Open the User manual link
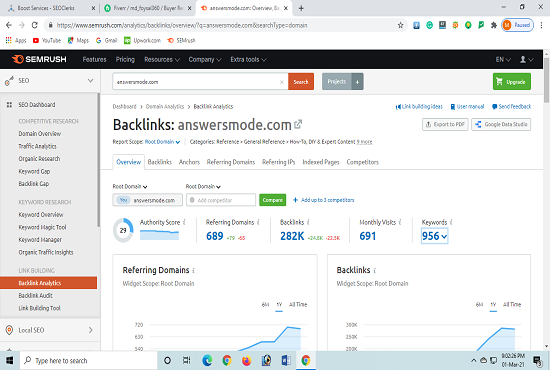This screenshot has width=550, height=370. point(468,107)
